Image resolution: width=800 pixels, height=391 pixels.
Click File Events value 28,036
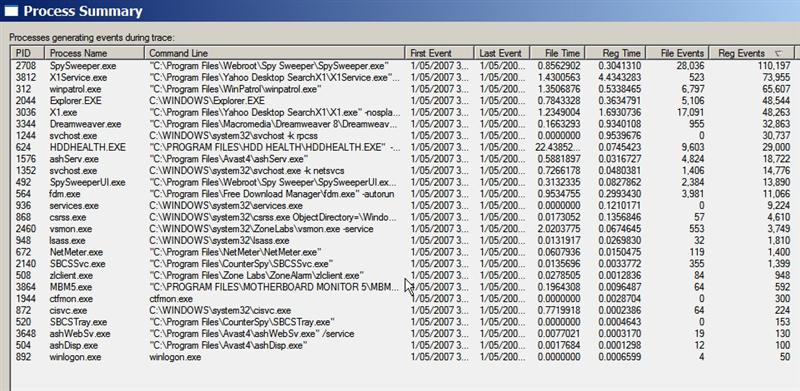click(x=690, y=66)
